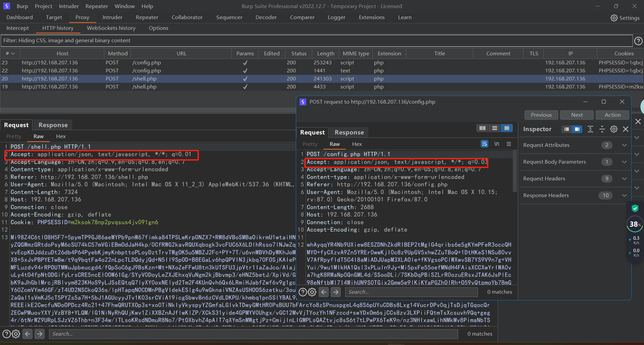Click the filter bar help icon

638,41
